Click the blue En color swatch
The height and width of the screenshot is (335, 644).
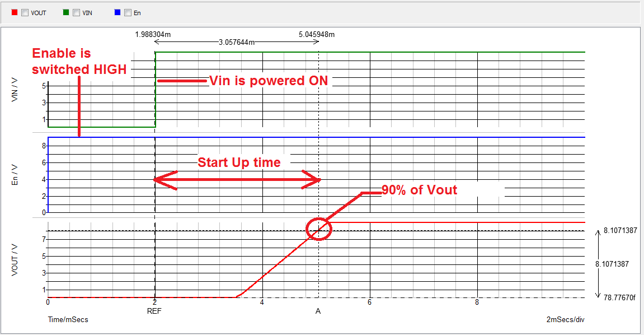[118, 12]
